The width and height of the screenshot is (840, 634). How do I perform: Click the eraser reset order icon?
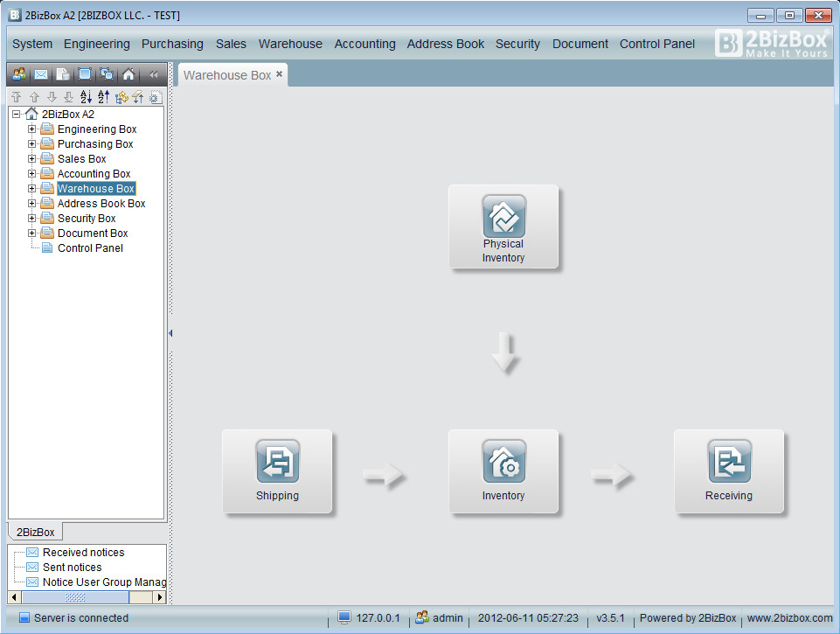(x=138, y=97)
